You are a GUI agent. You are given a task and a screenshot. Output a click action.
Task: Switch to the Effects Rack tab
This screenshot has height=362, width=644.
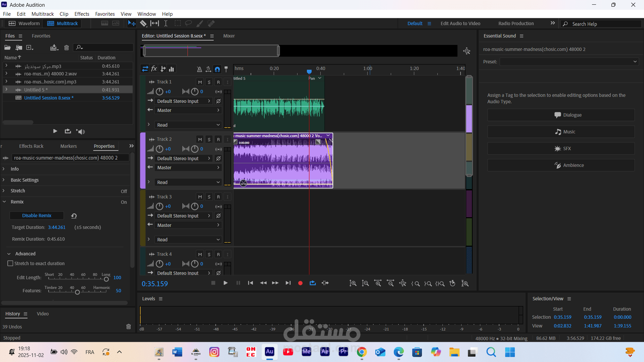point(31,146)
